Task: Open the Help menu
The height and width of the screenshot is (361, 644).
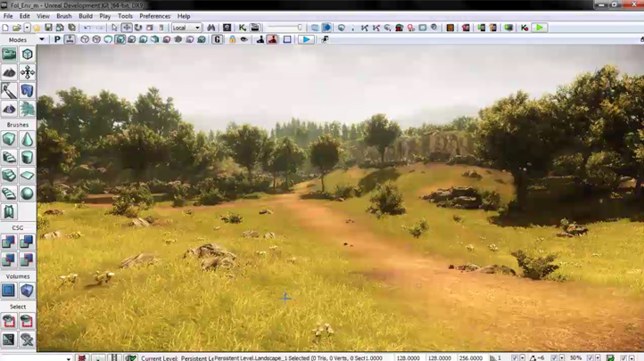Action: [x=184, y=16]
